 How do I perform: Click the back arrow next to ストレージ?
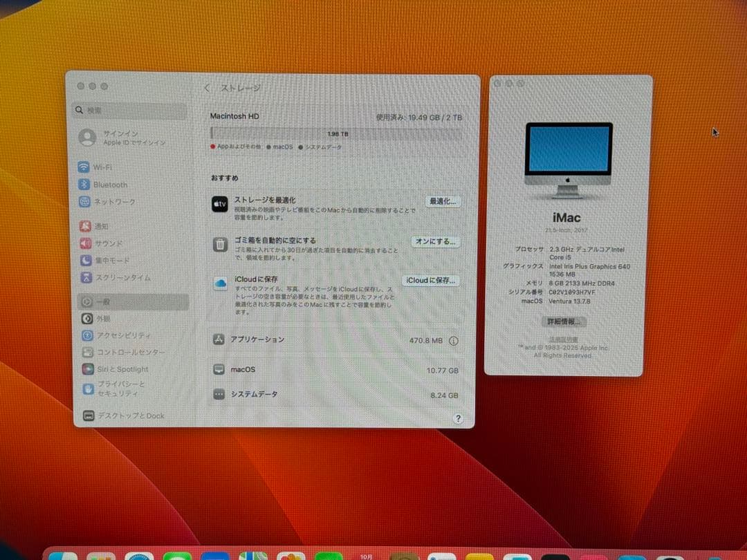[207, 88]
